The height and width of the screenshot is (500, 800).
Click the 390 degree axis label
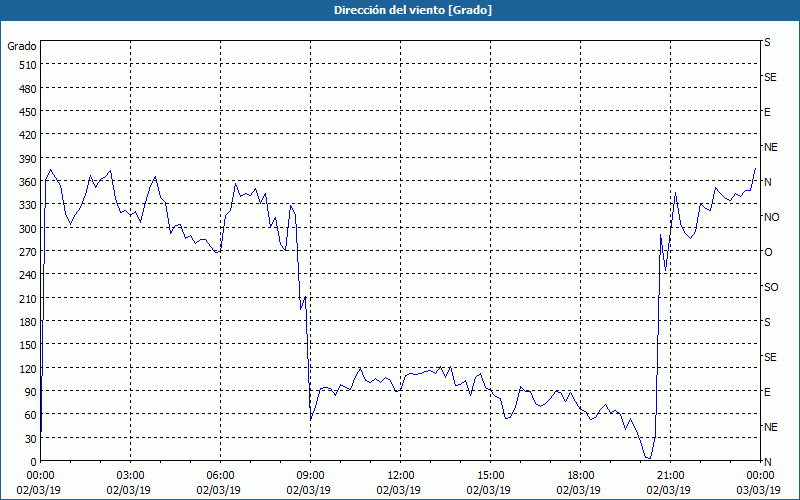[x=27, y=159]
